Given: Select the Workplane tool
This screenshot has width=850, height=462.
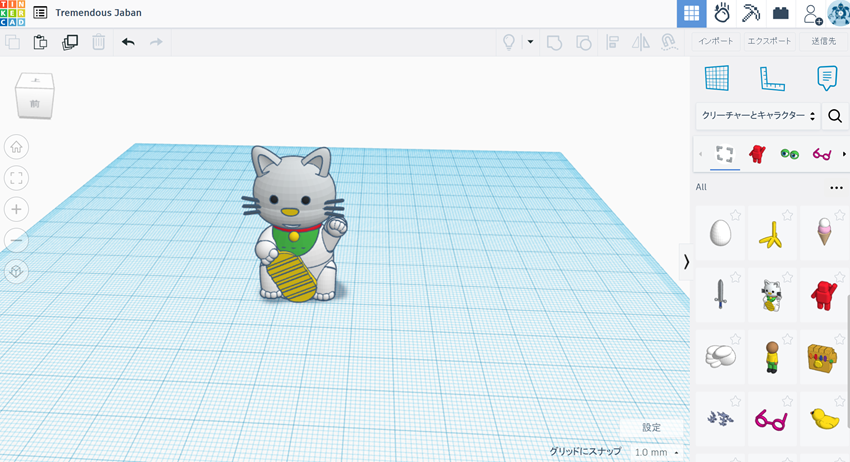Looking at the screenshot, I should tap(717, 78).
